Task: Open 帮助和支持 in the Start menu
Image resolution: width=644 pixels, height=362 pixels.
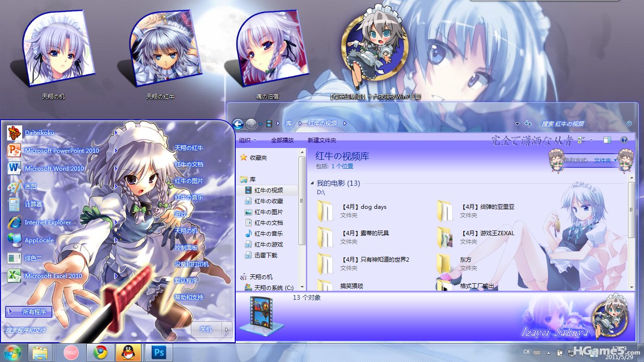Action: pyautogui.click(x=189, y=297)
